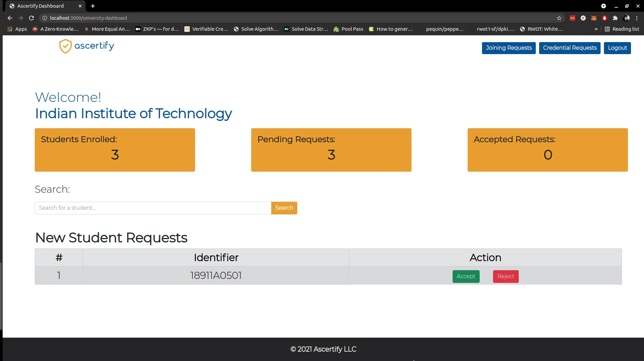Open the Apps bookmarks shortcut
Viewport: 644px width, 361px height.
[x=17, y=29]
